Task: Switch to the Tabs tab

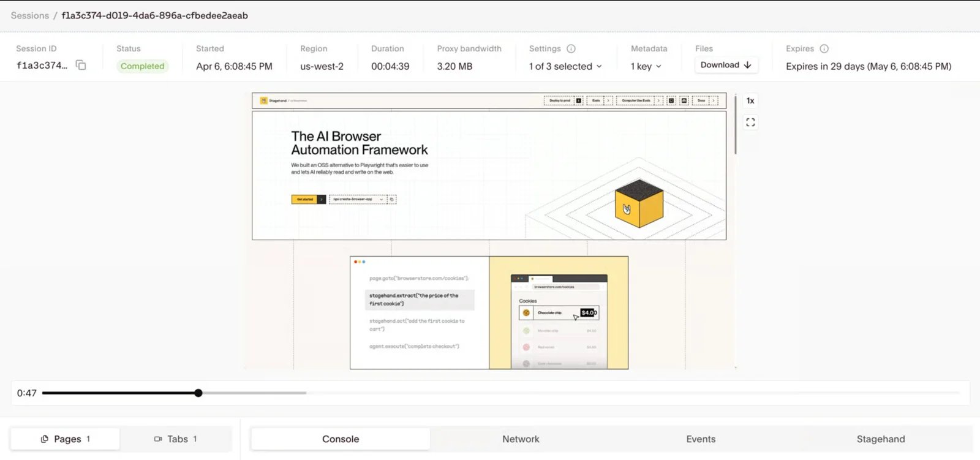Action: click(176, 439)
